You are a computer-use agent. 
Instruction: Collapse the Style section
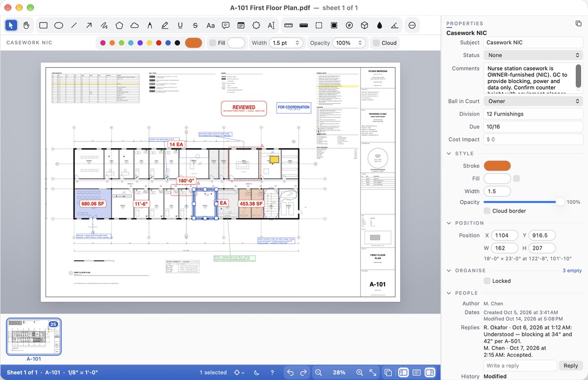click(449, 153)
